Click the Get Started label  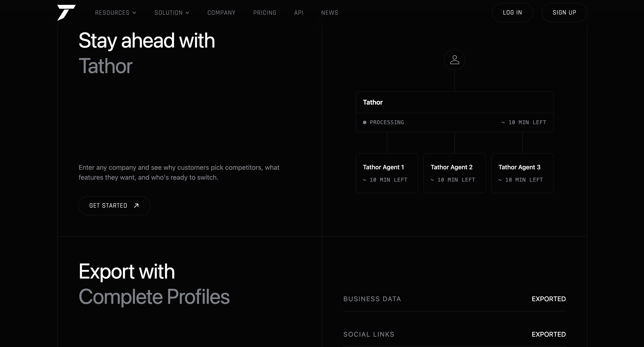[x=108, y=206]
